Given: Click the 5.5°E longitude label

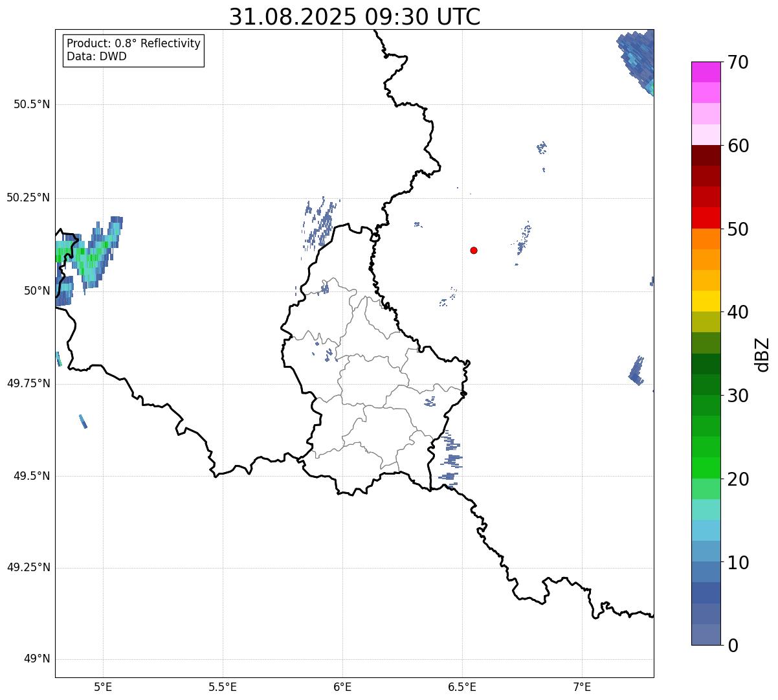Looking at the screenshot, I should click(223, 686).
